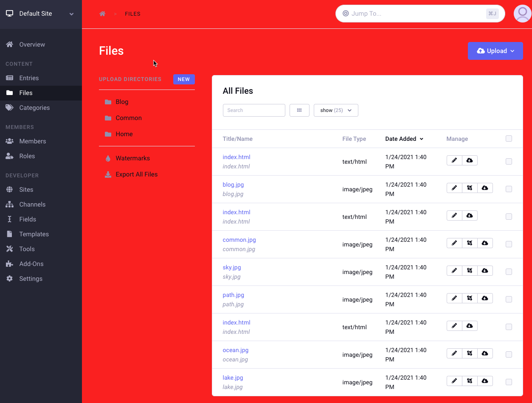
Task: Download the sky.jpg file
Action: point(485,271)
